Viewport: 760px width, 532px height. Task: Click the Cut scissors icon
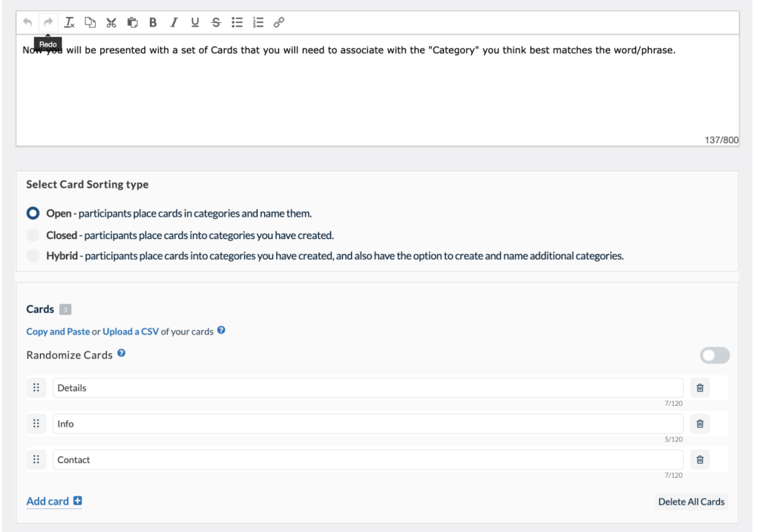coord(111,22)
